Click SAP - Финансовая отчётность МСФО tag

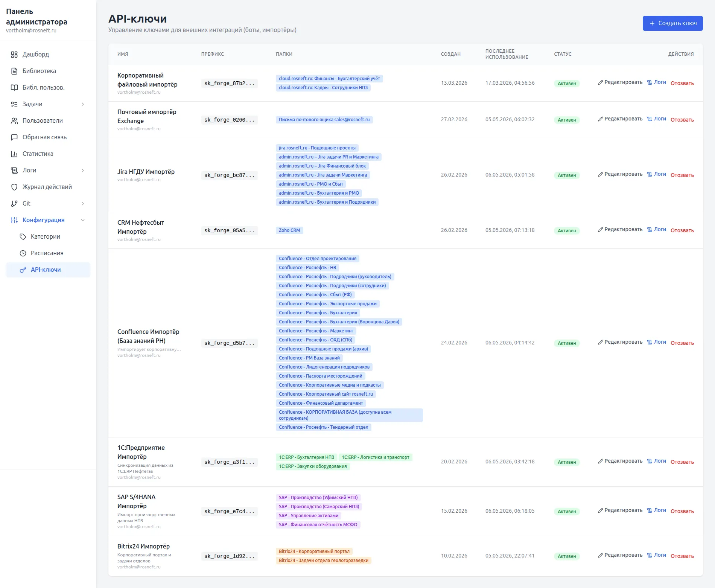point(318,525)
